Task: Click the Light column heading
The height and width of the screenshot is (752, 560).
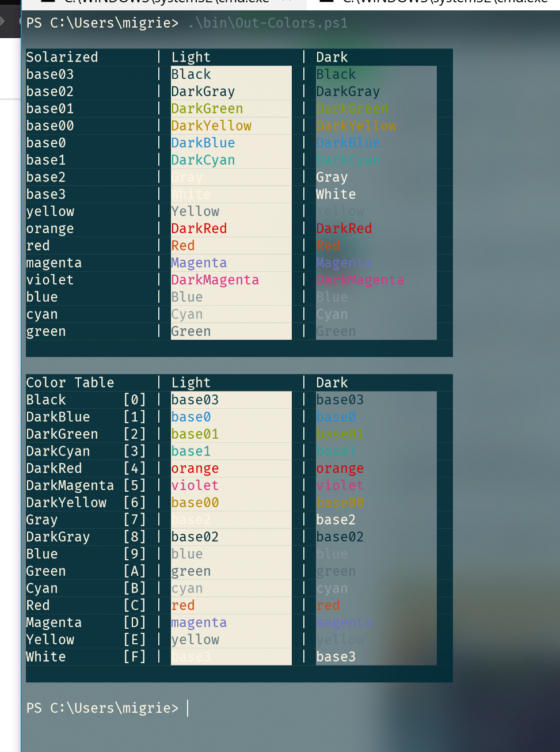Action: click(191, 57)
